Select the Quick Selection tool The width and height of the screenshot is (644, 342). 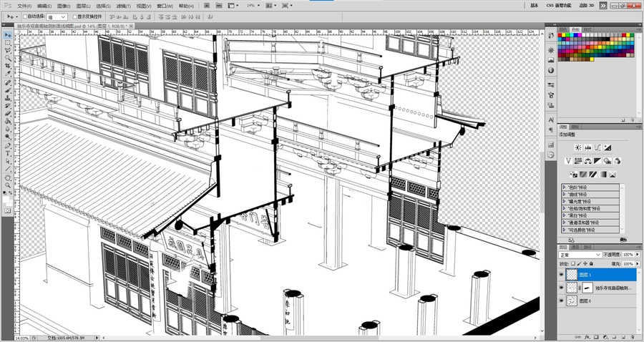point(8,58)
